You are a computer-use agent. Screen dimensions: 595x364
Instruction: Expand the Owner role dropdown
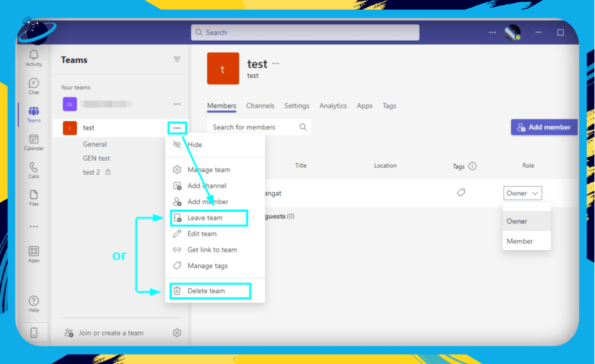coord(522,193)
